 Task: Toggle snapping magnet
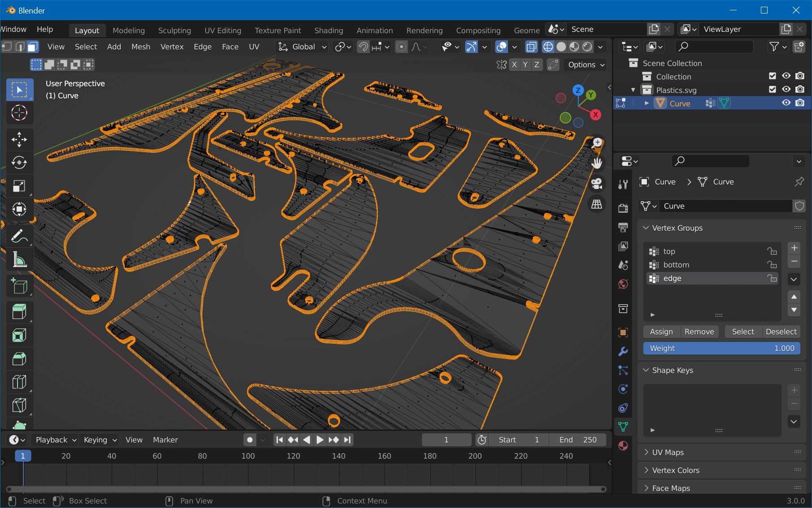pos(363,47)
